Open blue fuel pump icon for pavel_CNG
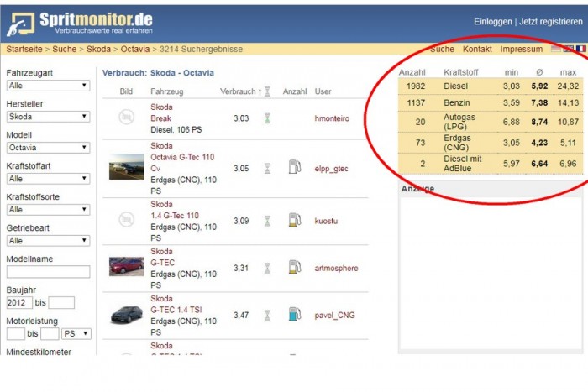The width and height of the screenshot is (588, 392). point(295,314)
